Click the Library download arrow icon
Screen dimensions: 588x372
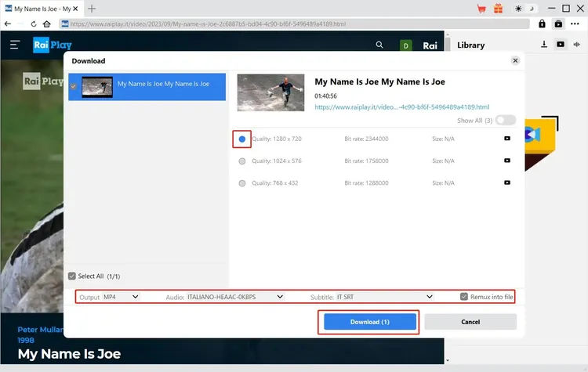(x=544, y=45)
